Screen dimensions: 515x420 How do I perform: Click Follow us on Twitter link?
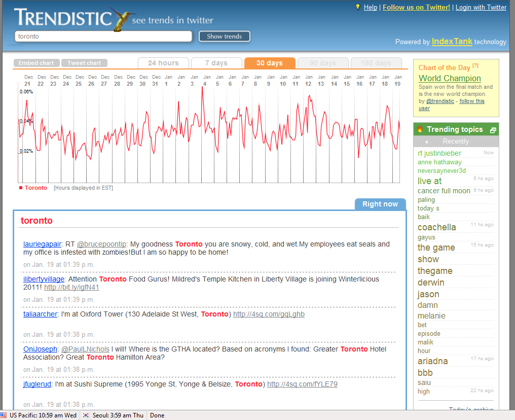[416, 7]
